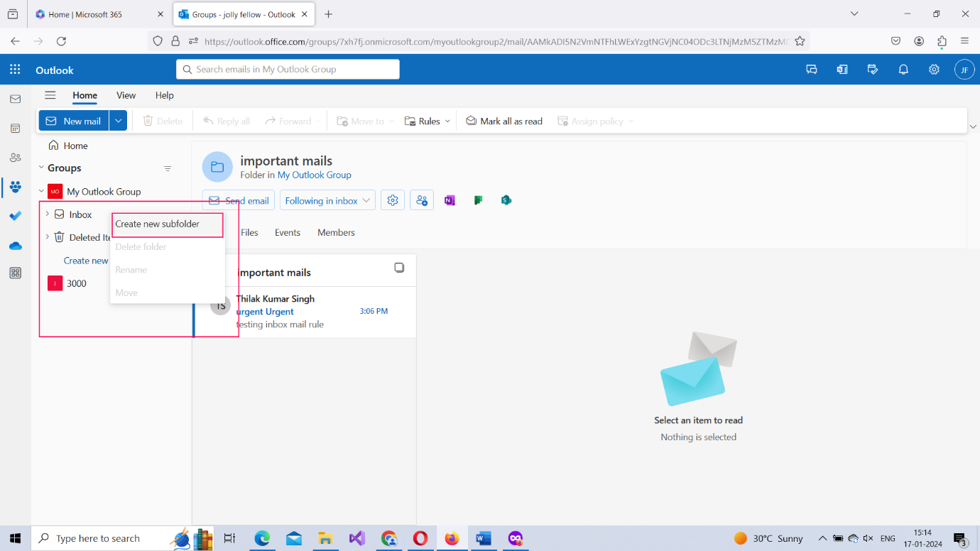Open People from the left rail
This screenshot has width=980, height=551.
pos(15,158)
